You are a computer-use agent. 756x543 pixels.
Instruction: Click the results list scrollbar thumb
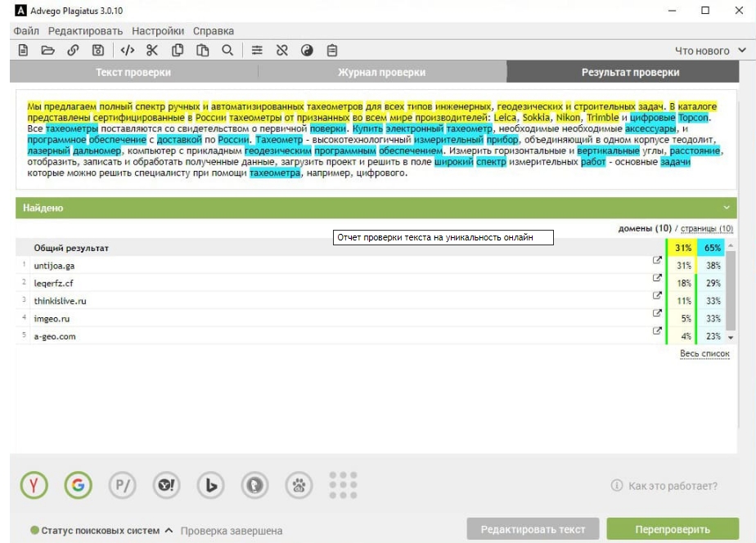coord(731,290)
